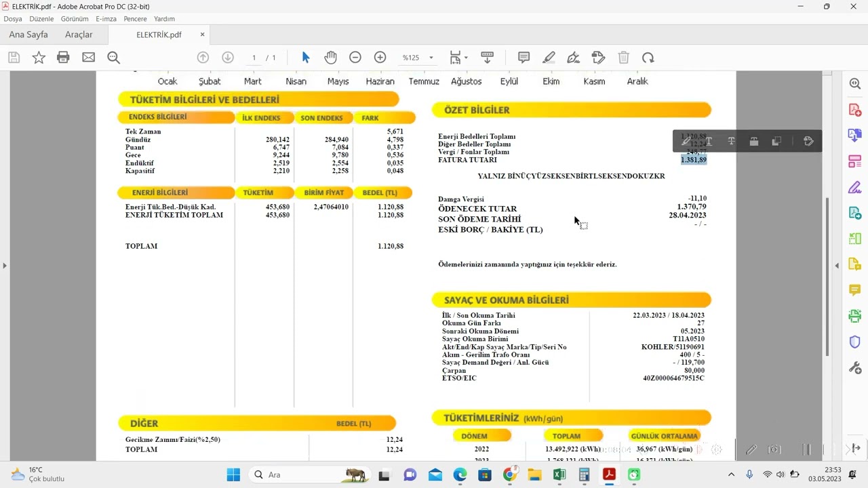Click highlight pen in floating selection toolbar
The height and width of the screenshot is (488, 868).
click(x=686, y=141)
